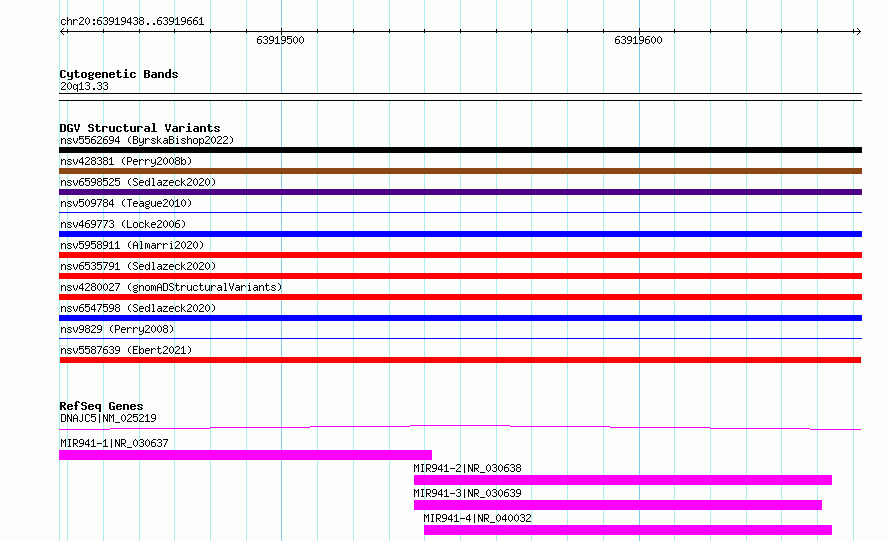Select the brown nsv428381 variant bar
The height and width of the screenshot is (541, 890).
pos(460,171)
